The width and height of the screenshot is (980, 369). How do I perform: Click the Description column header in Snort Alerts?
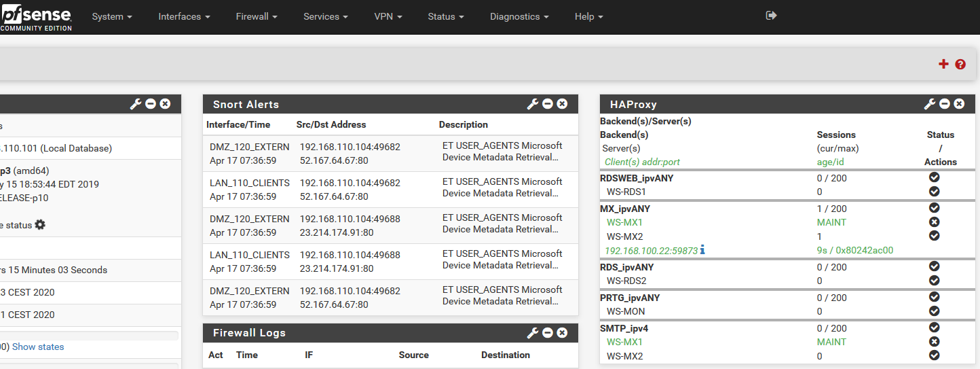[x=464, y=124]
